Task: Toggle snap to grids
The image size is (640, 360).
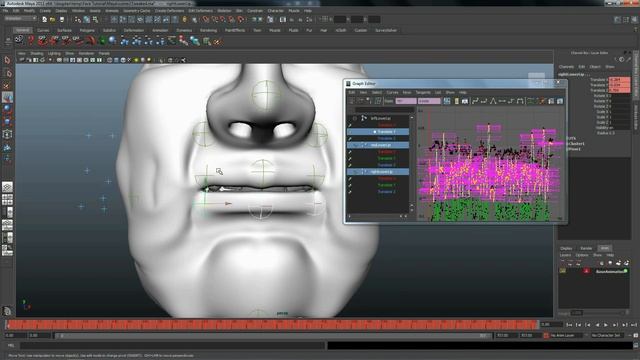Action: click(x=205, y=19)
